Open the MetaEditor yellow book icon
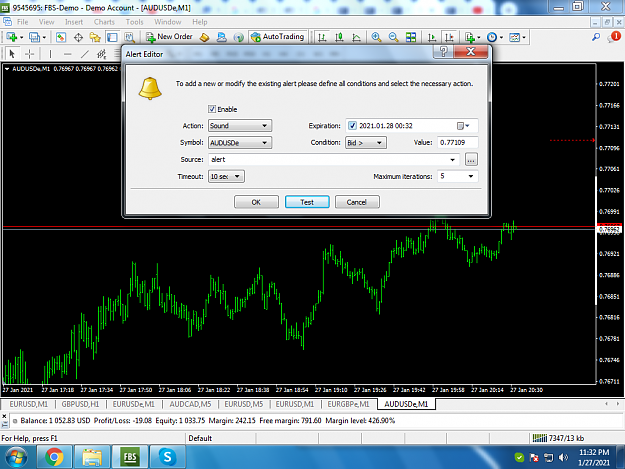Screen dimensions: 625x469 pos(204,37)
